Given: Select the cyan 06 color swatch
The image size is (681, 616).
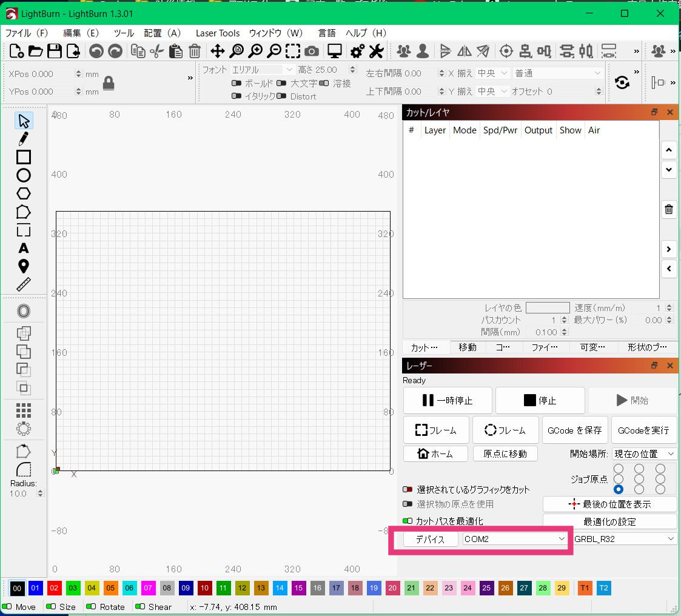Looking at the screenshot, I should [x=129, y=588].
